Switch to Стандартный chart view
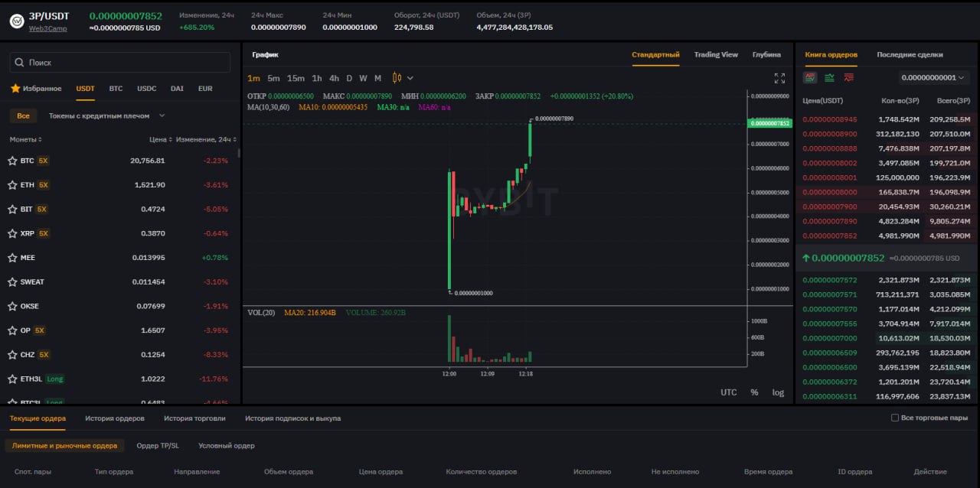Screen dimensions: 980x488 click(655, 54)
